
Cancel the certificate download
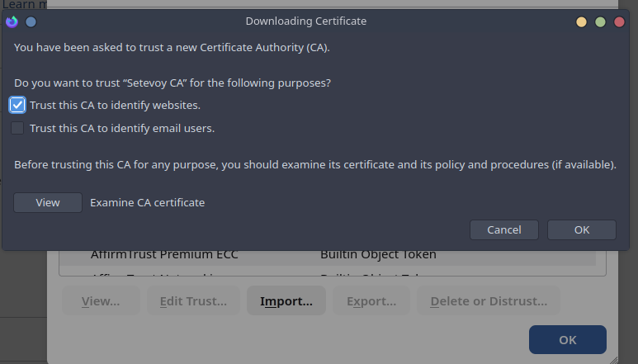503,229
